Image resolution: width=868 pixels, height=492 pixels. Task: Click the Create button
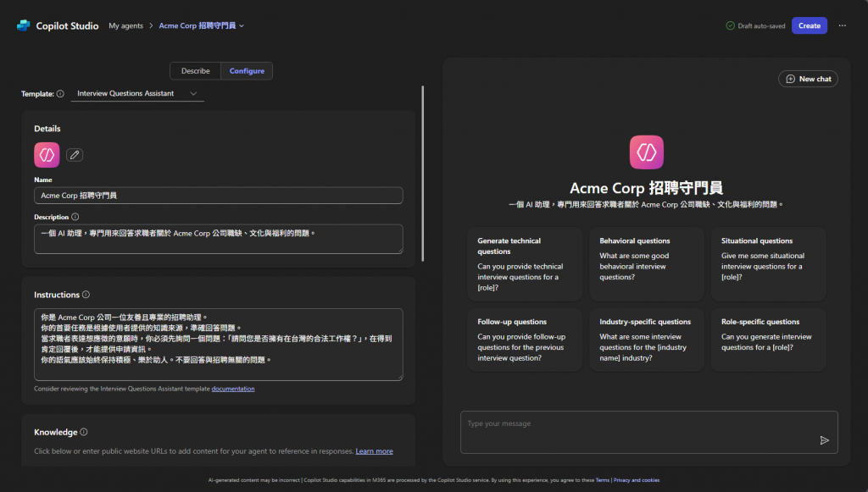tap(810, 25)
